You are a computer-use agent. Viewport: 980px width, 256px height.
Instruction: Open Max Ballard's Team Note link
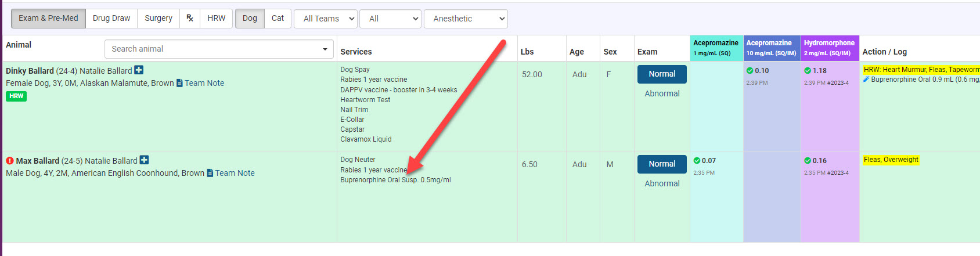point(235,173)
